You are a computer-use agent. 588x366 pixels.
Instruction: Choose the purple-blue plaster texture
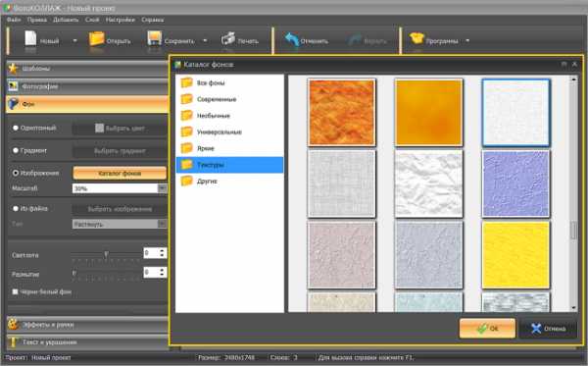coord(516,183)
